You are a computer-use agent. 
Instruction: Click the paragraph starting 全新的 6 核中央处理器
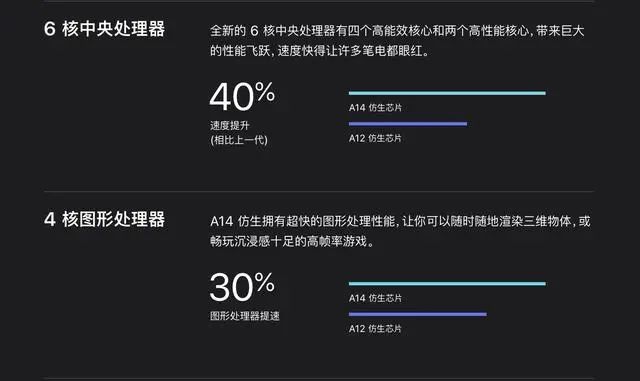click(398, 41)
